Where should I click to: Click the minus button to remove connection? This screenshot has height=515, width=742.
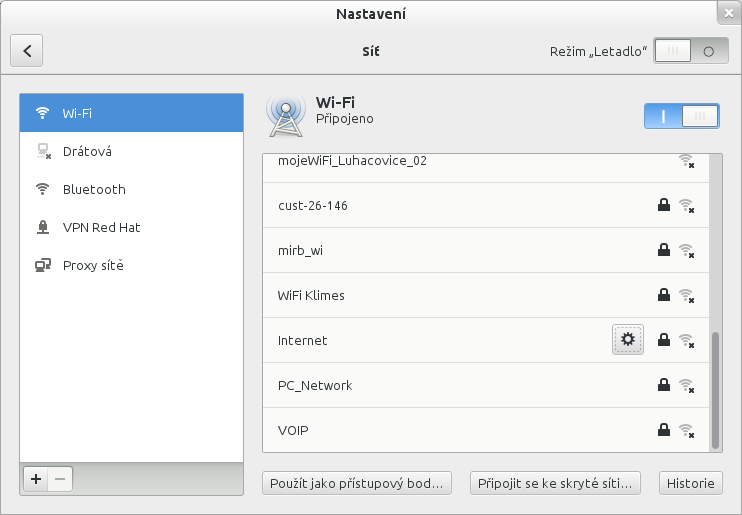60,479
